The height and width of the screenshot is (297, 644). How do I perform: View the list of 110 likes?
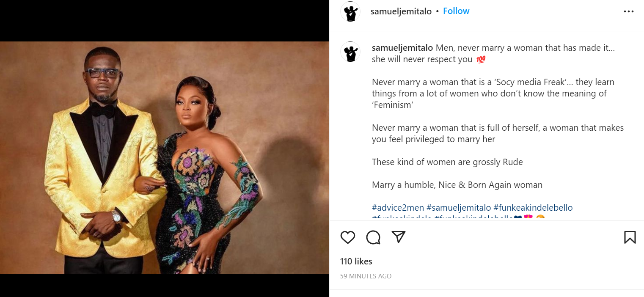355,261
